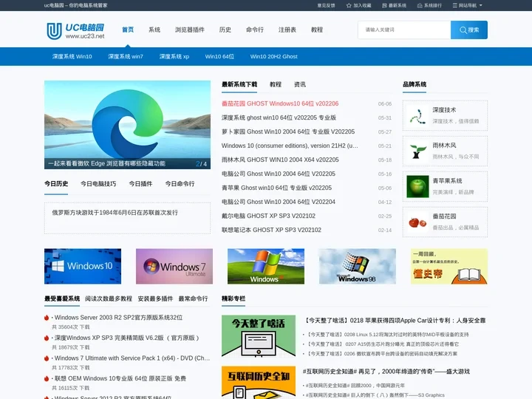Image resolution: width=532 pixels, height=399 pixels.
Task: Open the 教程 main nav item
Action: point(317,30)
